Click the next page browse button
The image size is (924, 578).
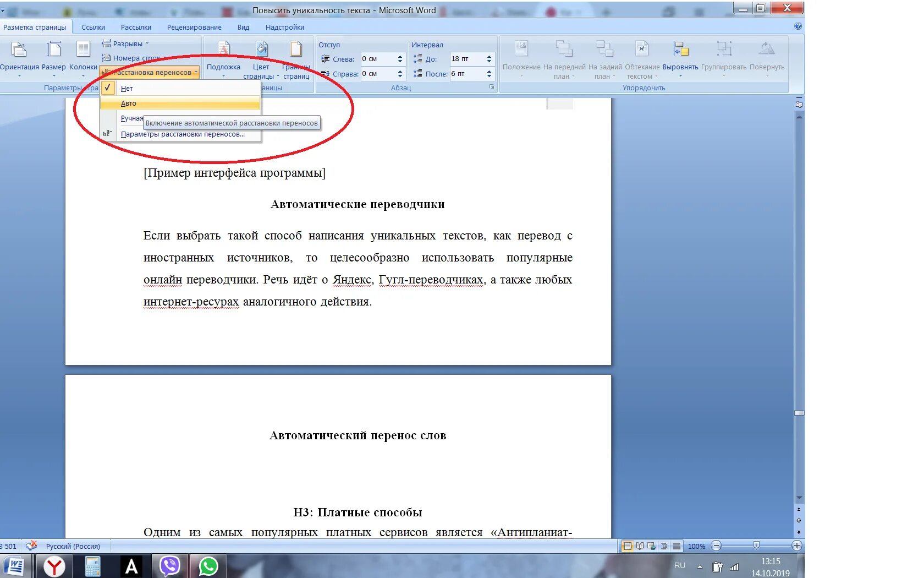tap(799, 532)
